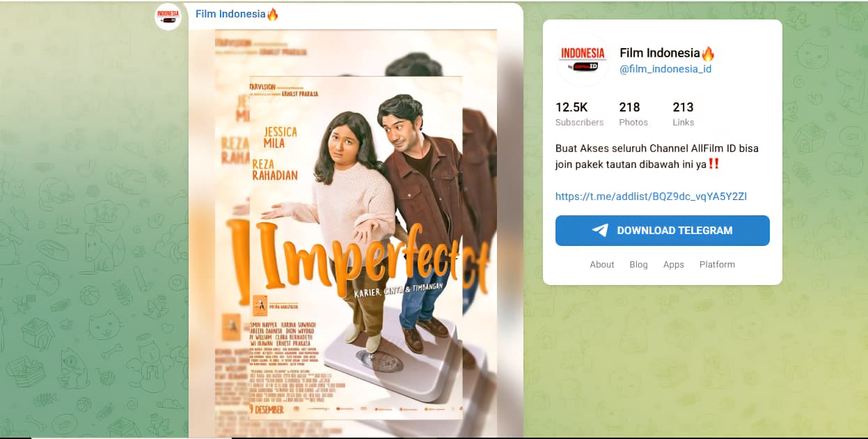Click the red exclamation marks emoji in description
Screen dimensions: 868x439
coord(713,165)
